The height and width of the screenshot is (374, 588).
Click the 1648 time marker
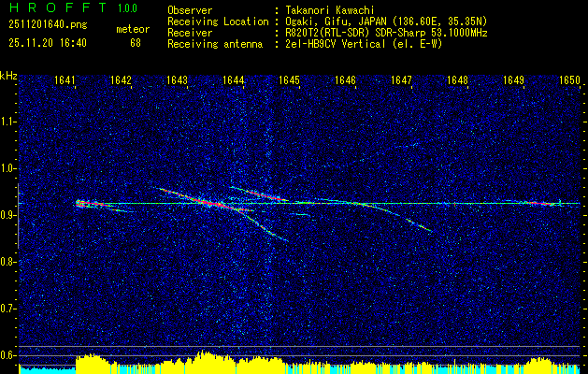[458, 79]
